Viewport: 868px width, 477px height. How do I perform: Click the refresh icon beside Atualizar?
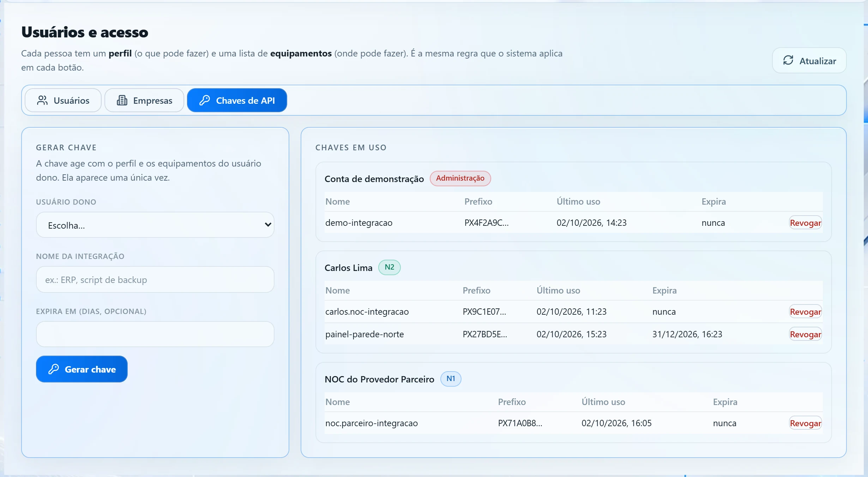pos(788,60)
